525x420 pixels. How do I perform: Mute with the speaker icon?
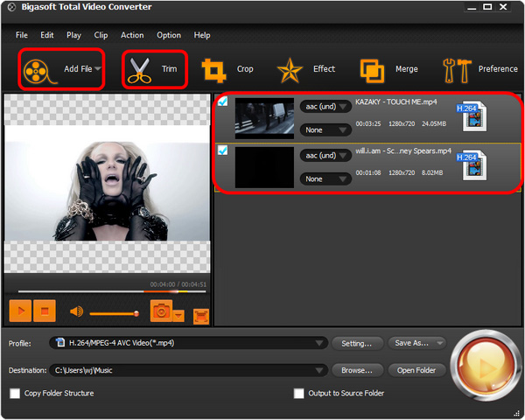(x=77, y=311)
